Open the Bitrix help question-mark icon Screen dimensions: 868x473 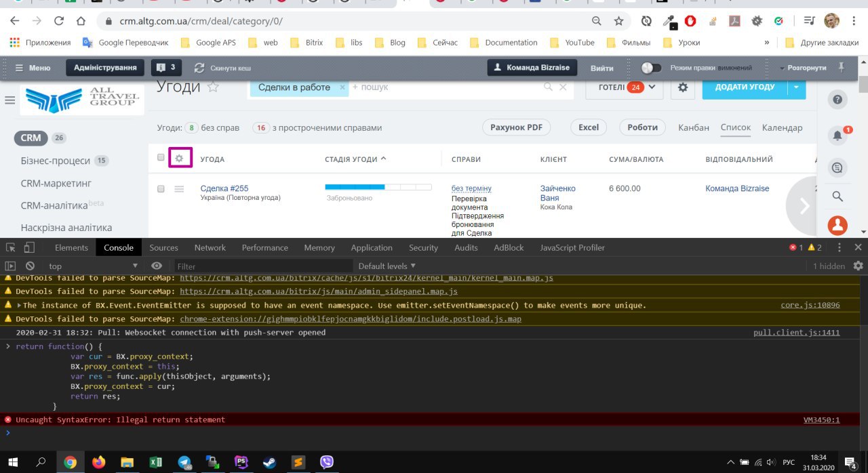point(837,100)
